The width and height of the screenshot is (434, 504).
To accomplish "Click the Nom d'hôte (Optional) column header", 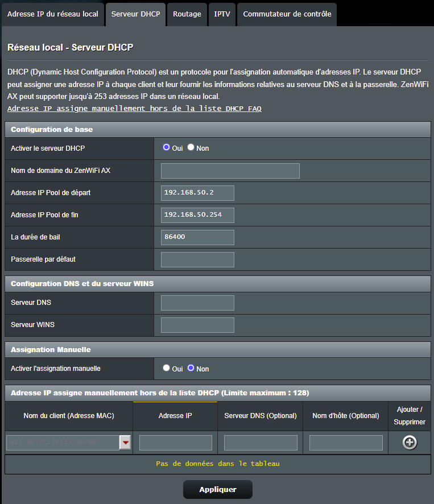I will (x=346, y=416).
